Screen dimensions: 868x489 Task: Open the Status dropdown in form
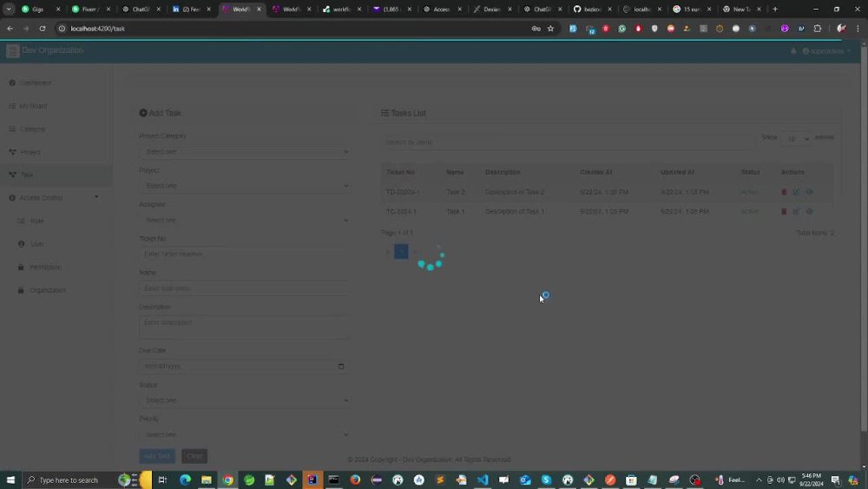point(244,400)
